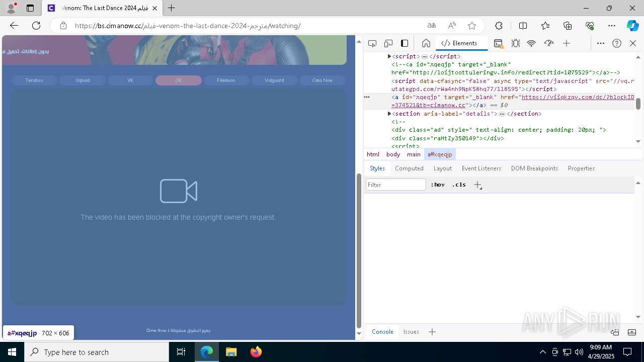
Task: Show translate options icon
Action: [x=432, y=26]
